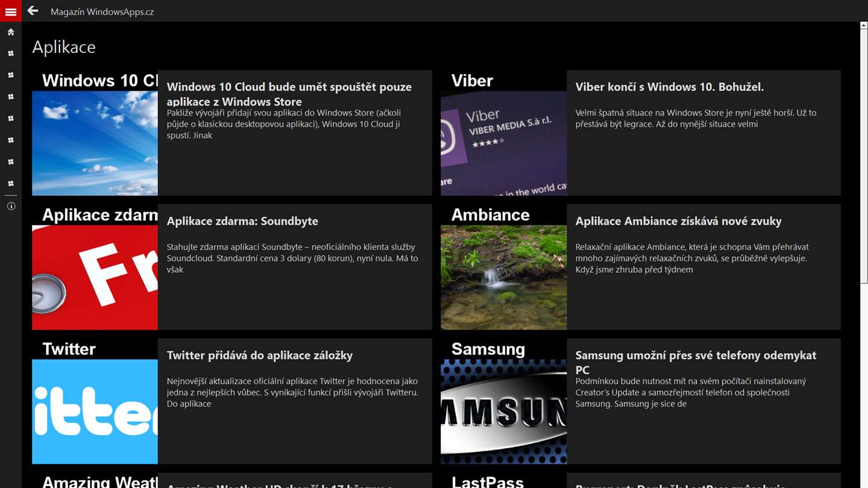Screen dimensions: 868x488
Task: Open the info/about icon in the sidebar
Action: [x=10, y=206]
